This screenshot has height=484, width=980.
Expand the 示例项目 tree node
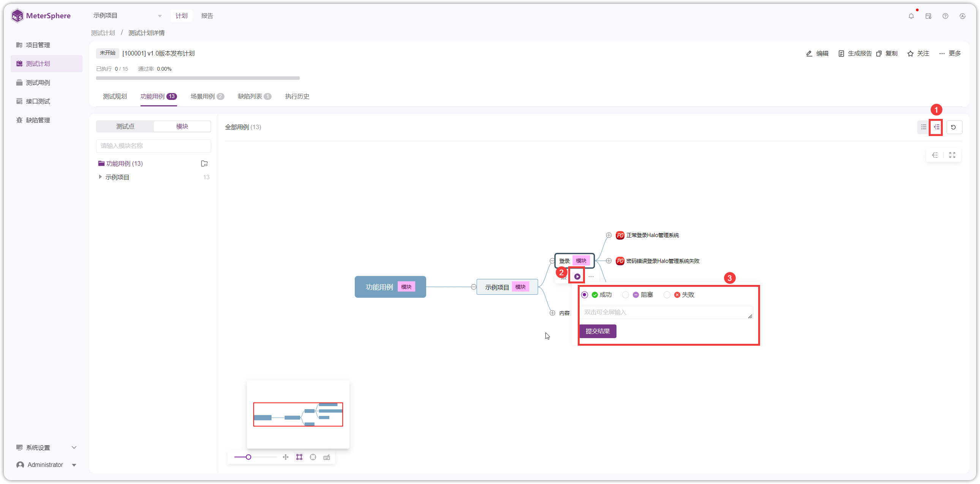(x=100, y=177)
